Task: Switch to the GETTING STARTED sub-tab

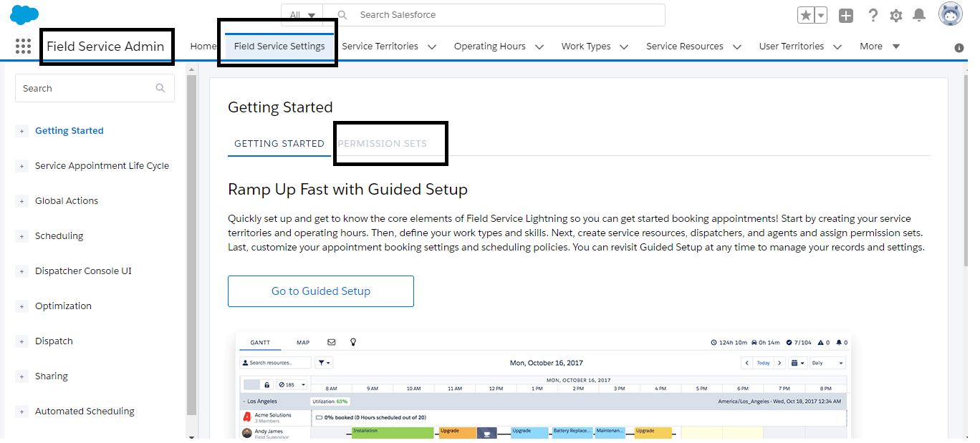Action: click(279, 143)
